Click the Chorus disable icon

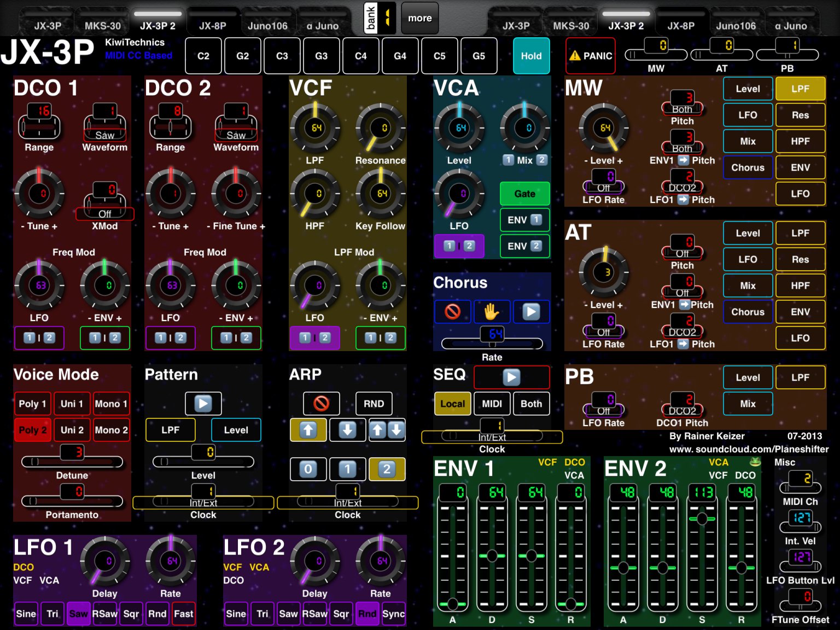pos(452,312)
